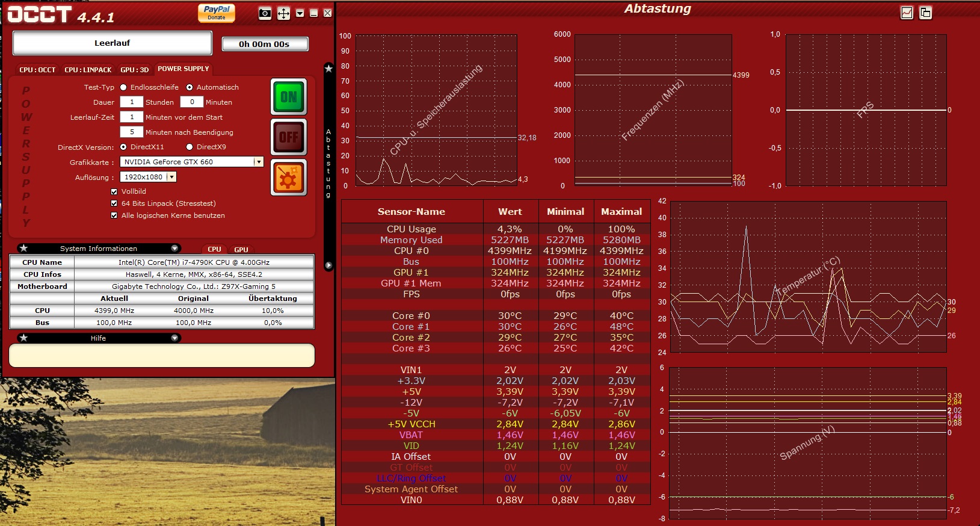Select the Memory Used sensor row

(x=496, y=240)
